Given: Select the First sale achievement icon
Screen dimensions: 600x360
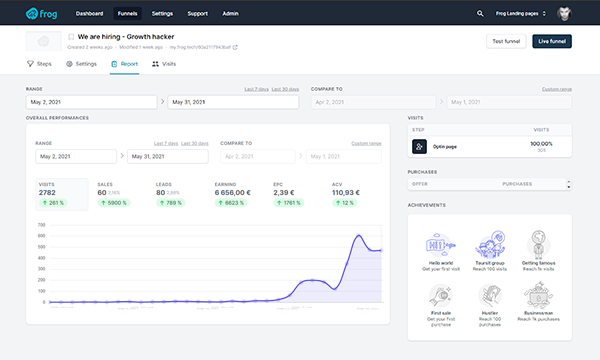Looking at the screenshot, I should click(x=441, y=295).
